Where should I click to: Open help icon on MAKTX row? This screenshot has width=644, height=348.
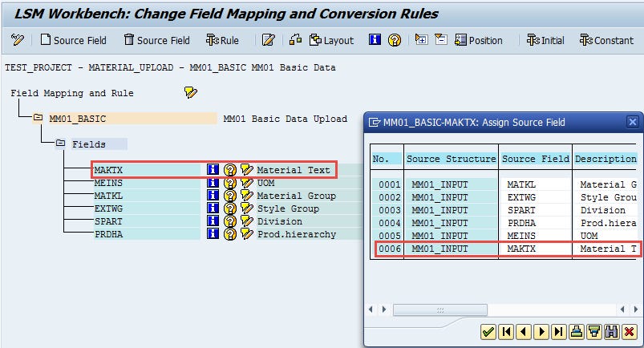tap(230, 170)
